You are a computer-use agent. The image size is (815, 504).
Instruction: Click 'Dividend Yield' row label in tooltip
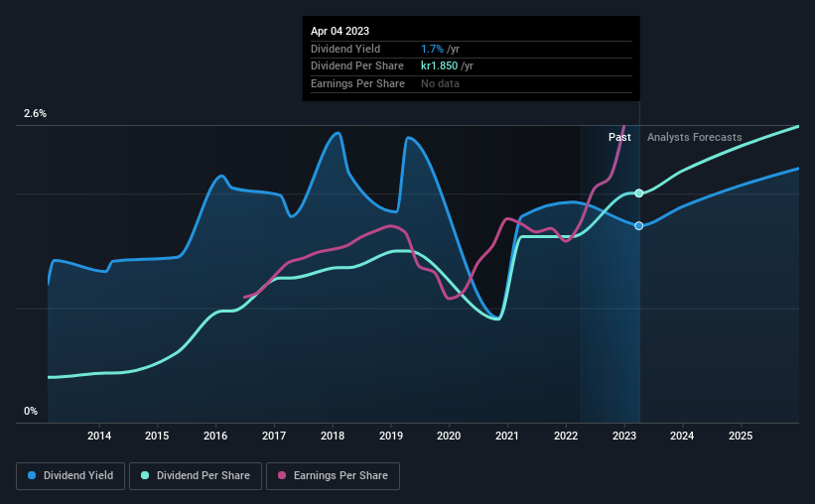pos(345,49)
